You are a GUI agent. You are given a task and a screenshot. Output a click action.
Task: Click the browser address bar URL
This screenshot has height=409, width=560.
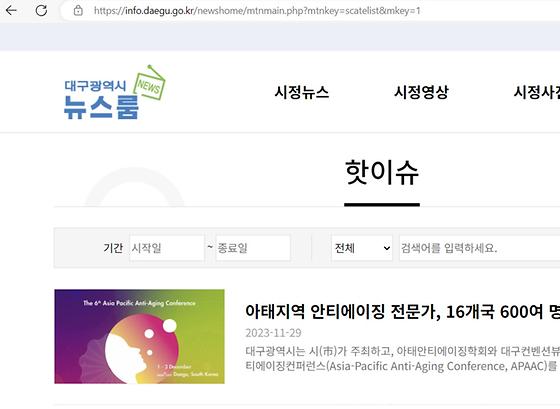257,11
